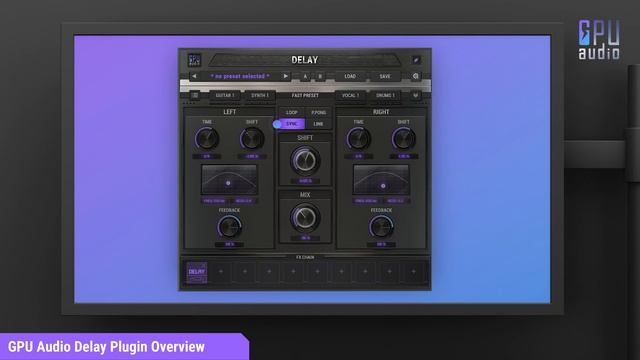Viewport: 640px width, 360px height.
Task: Toggle the P.PONG mode button
Action: pos(319,112)
